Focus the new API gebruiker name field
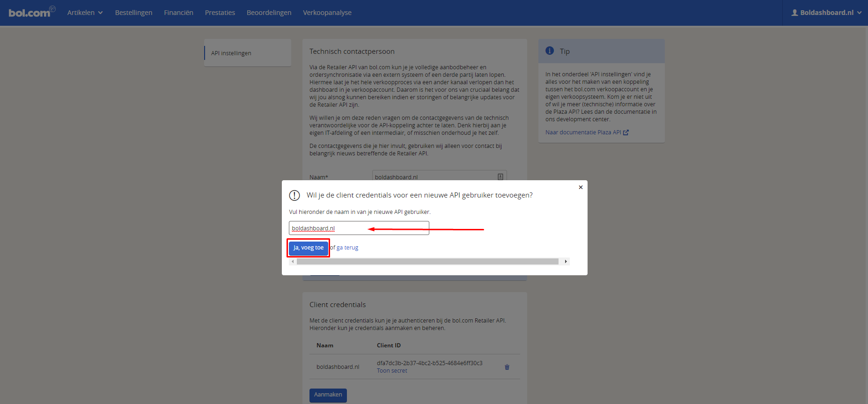The height and width of the screenshot is (404, 868). [359, 228]
